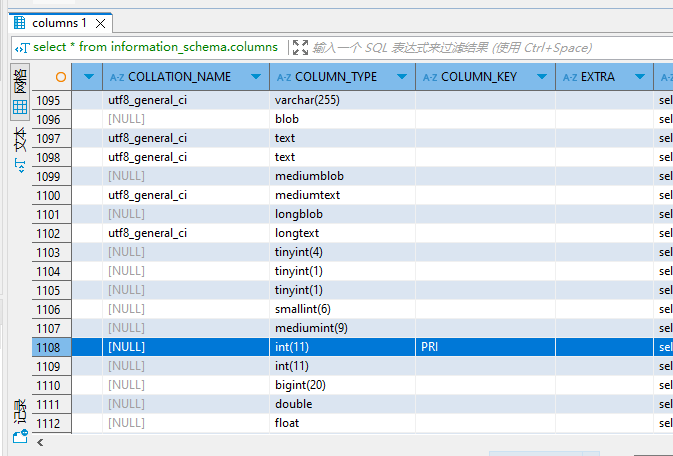This screenshot has width=673, height=456.
Task: Click the bigint(20) cell
Action: click(343, 385)
